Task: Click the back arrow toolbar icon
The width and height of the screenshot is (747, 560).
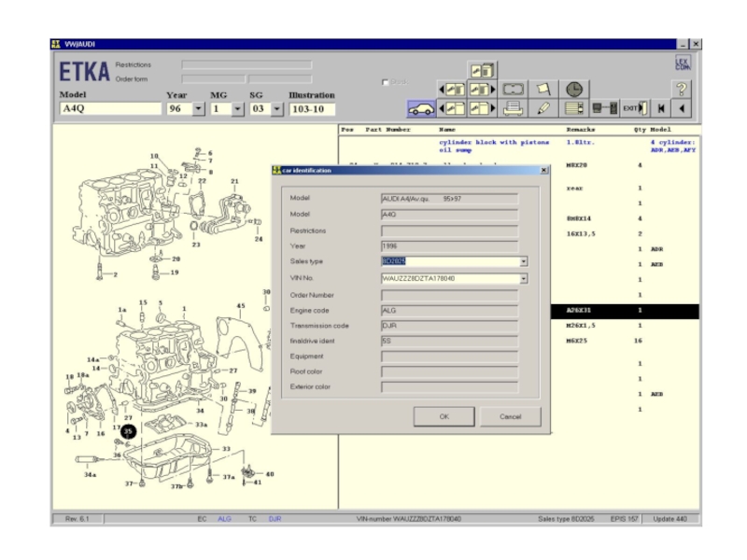Action: click(x=682, y=108)
